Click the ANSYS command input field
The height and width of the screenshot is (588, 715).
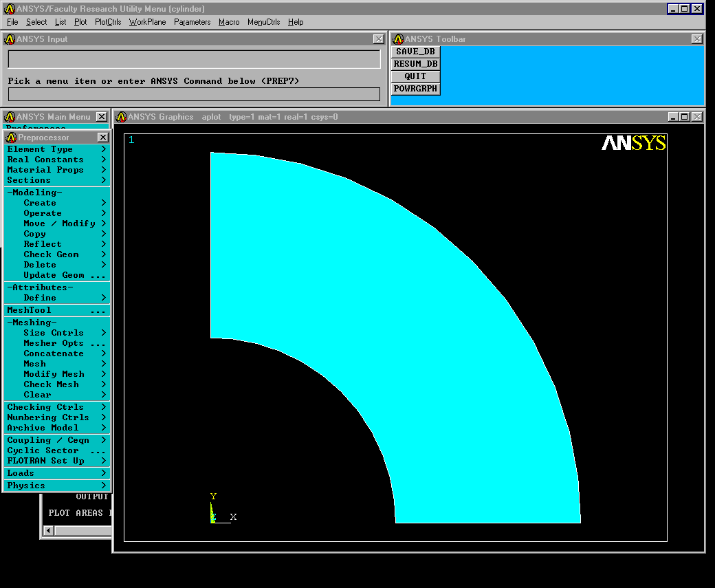click(195, 94)
